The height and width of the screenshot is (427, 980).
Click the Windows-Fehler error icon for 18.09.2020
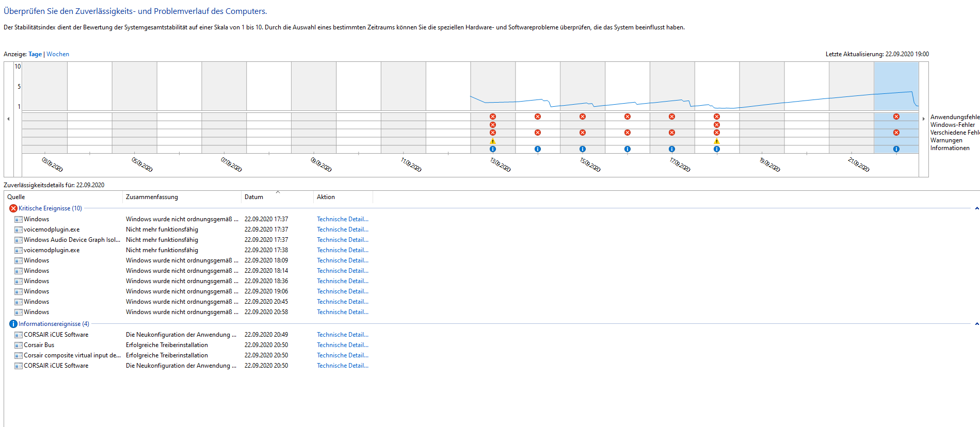717,125
